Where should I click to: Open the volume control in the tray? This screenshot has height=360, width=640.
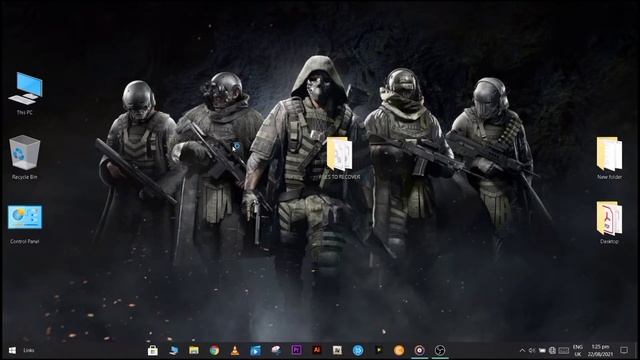click(532, 350)
